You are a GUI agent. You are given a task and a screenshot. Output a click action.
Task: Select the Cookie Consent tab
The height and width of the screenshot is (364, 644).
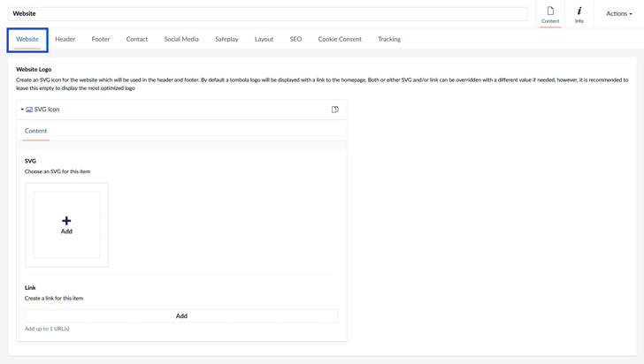pyautogui.click(x=340, y=40)
